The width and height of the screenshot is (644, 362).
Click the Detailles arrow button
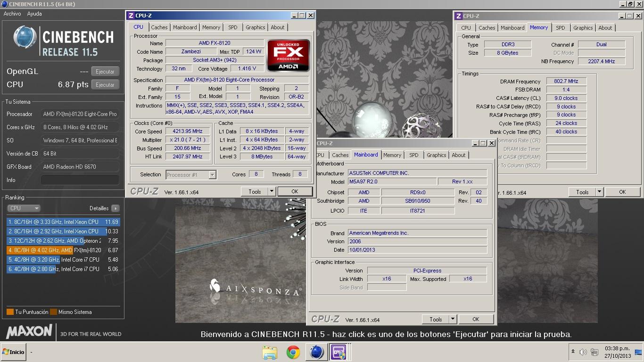click(x=116, y=208)
